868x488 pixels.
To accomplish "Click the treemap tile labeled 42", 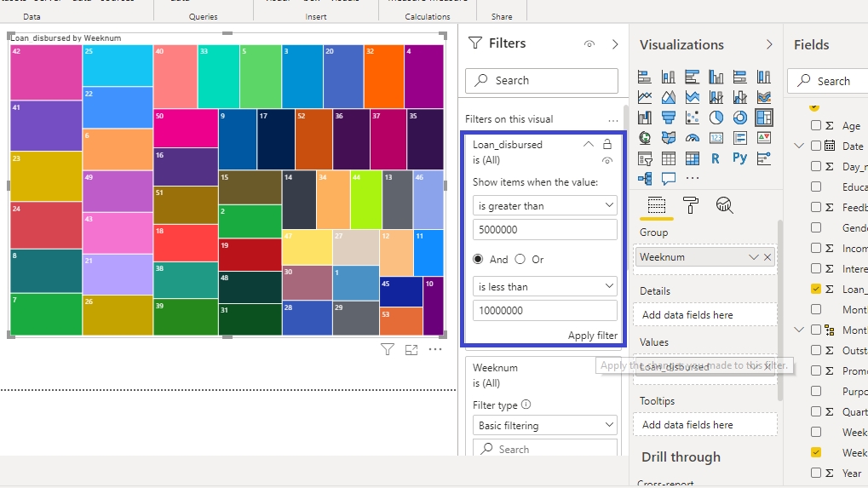I will 47,73.
